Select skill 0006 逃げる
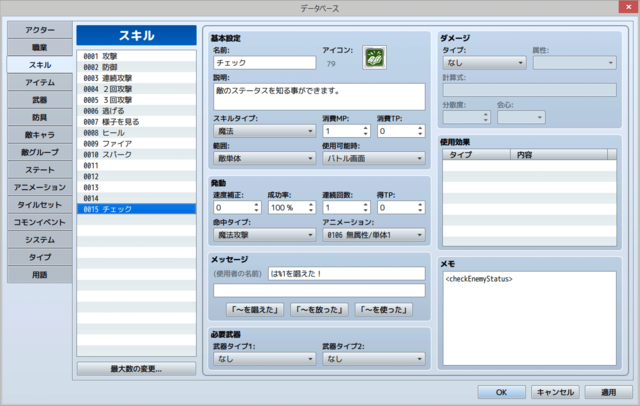This screenshot has width=640, height=406. point(136,111)
